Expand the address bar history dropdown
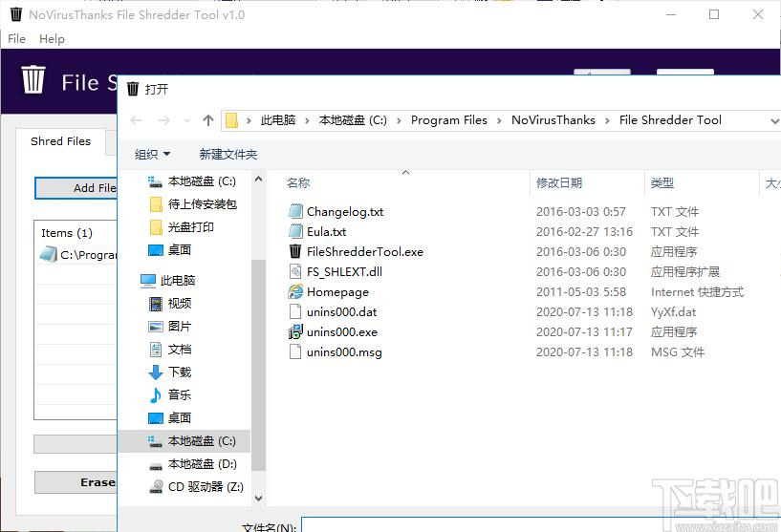781x532 pixels. [x=774, y=121]
